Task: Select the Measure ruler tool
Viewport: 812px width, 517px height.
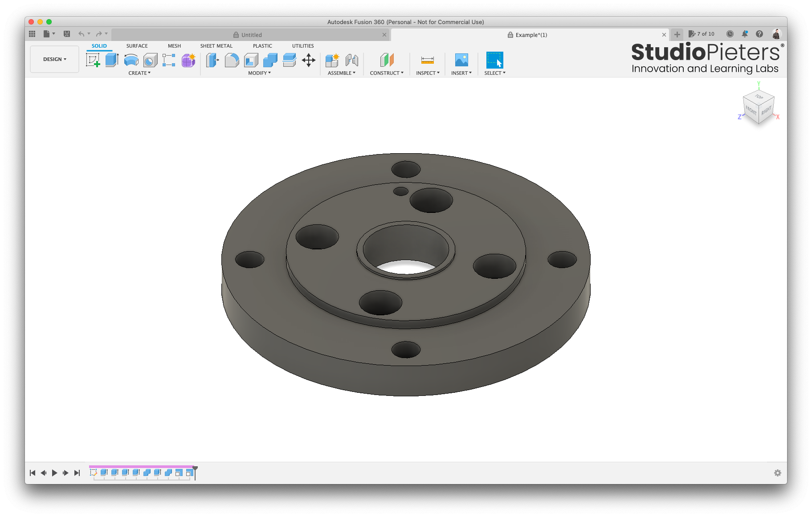Action: (x=428, y=60)
